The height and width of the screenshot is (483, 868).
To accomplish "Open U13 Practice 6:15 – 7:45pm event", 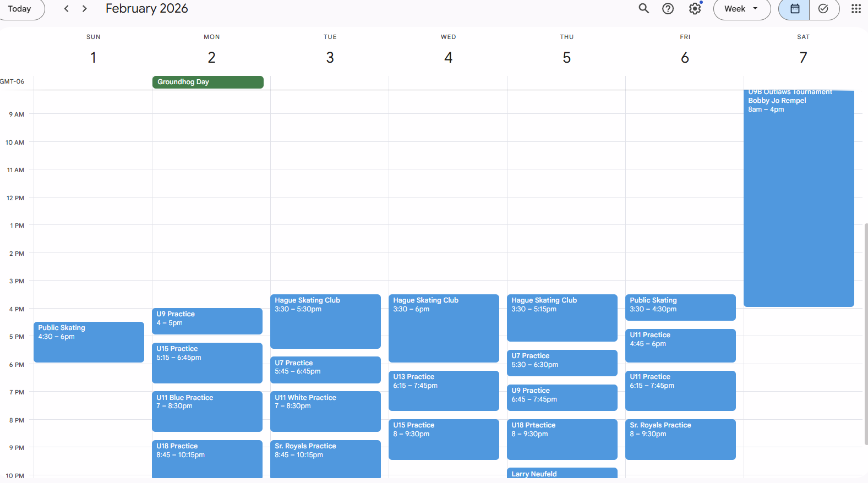I will [x=444, y=391].
